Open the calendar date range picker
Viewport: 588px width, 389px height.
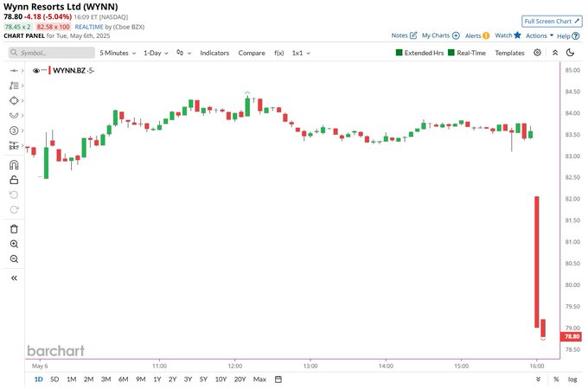(278, 379)
